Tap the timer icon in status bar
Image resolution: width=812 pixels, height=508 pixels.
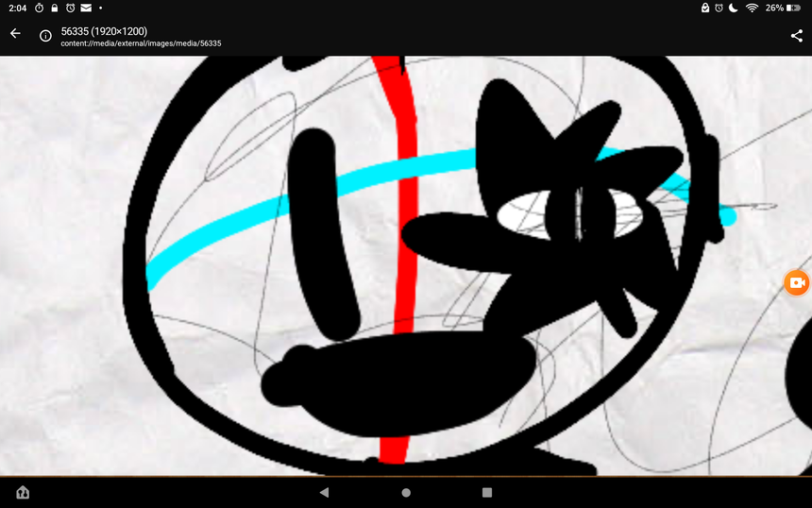click(x=39, y=8)
